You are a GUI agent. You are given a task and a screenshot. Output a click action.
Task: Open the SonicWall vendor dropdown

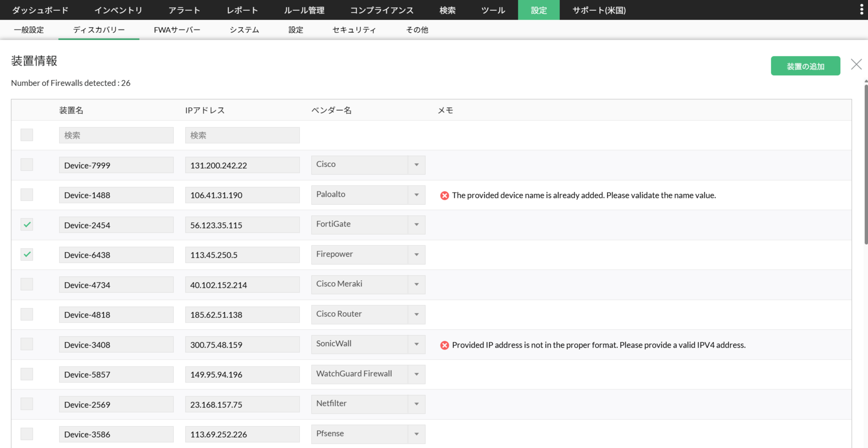coord(368,344)
